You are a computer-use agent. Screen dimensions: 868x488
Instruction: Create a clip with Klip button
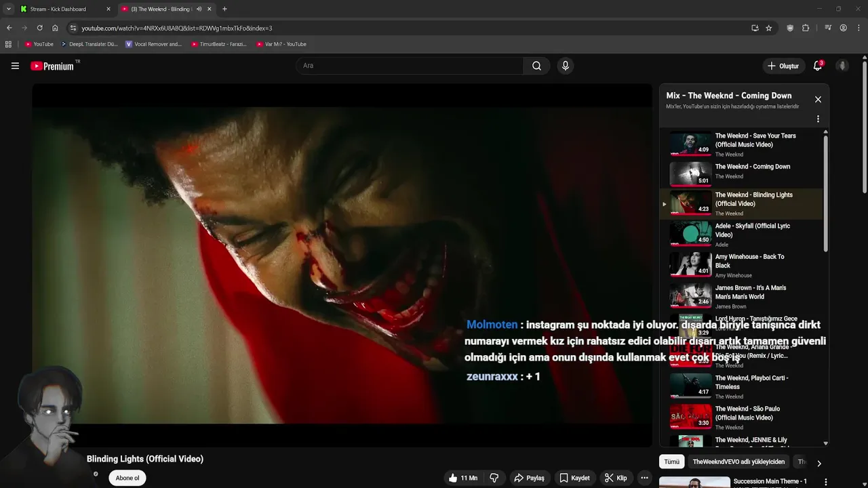coord(616,478)
